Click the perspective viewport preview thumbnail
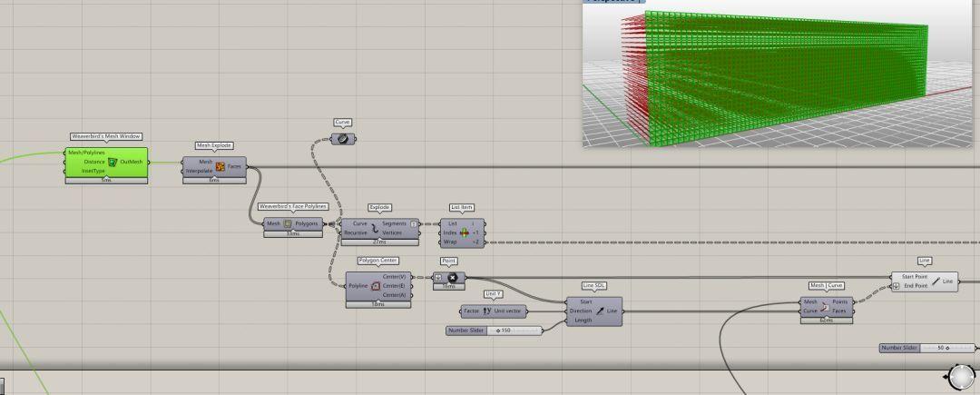Screen dimensions: 980x395 (778, 74)
